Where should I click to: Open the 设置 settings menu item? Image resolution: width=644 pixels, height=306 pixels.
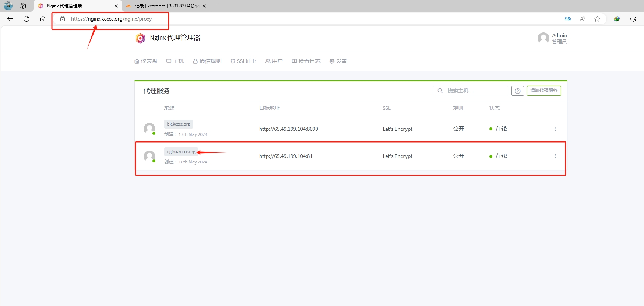coord(338,61)
